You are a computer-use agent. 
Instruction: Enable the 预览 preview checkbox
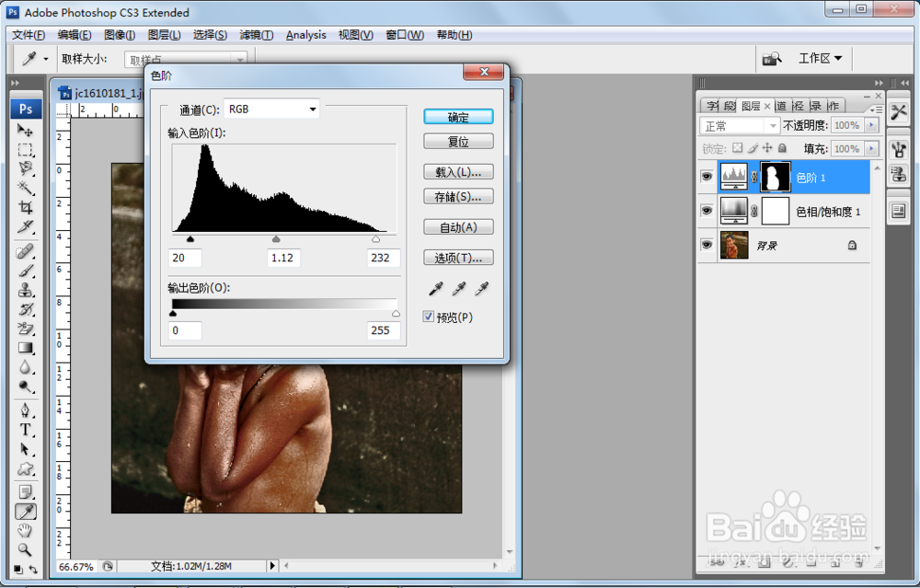pos(429,316)
